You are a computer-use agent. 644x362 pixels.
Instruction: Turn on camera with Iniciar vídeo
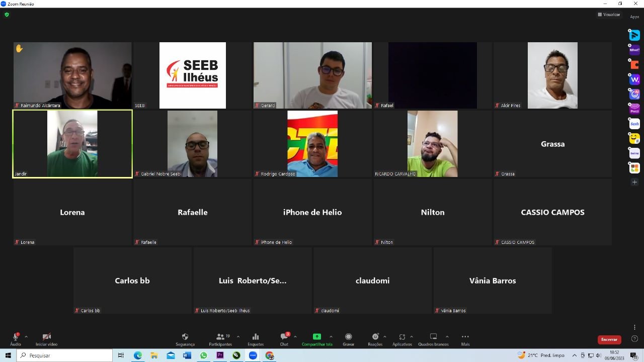click(46, 339)
